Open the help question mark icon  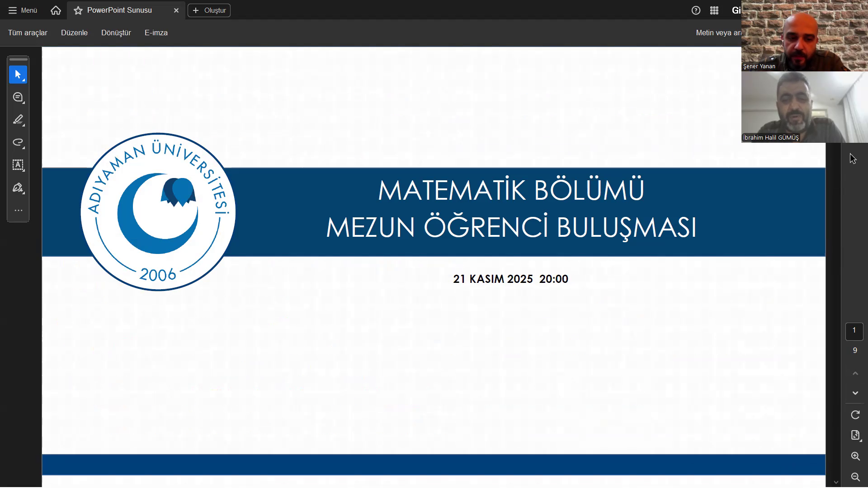696,10
